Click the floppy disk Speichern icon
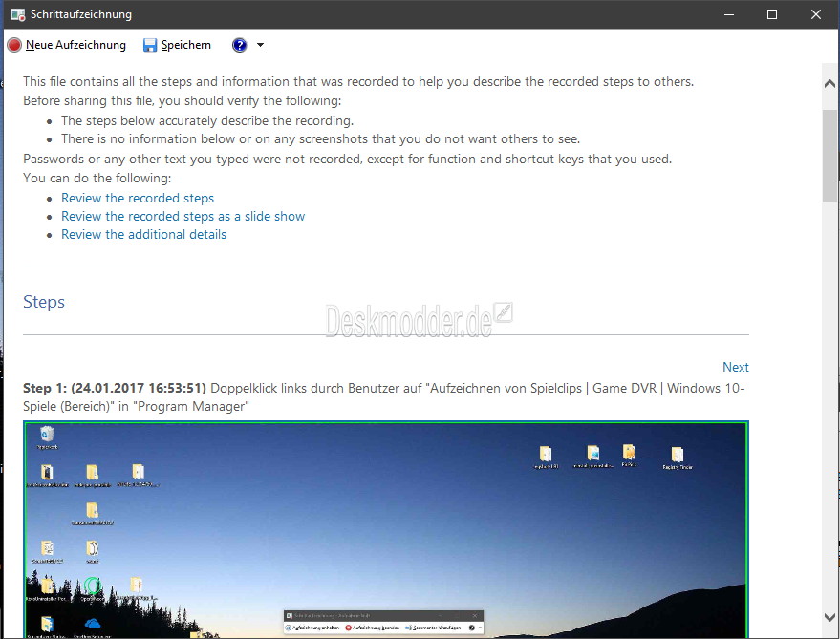Viewport: 840px width, 639px height. pyautogui.click(x=150, y=45)
